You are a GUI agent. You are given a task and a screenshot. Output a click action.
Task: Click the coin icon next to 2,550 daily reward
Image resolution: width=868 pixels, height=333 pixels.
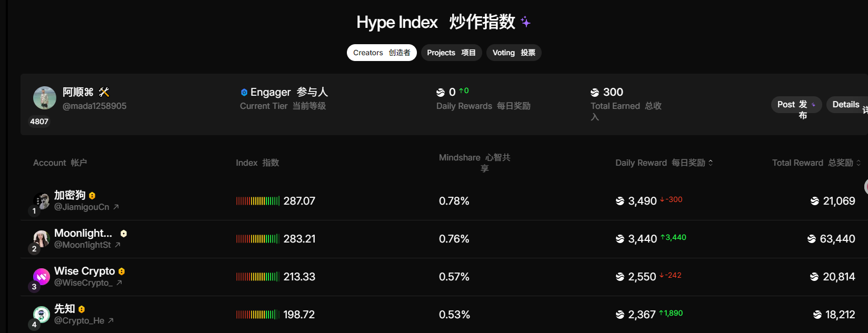620,277
